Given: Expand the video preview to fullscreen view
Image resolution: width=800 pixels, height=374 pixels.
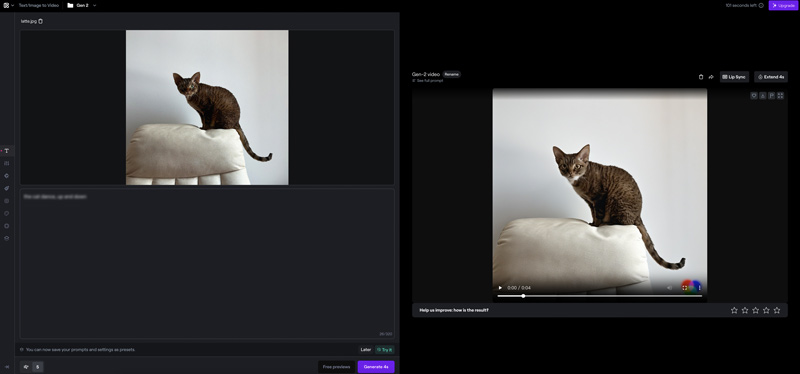Looking at the screenshot, I should point(780,95).
